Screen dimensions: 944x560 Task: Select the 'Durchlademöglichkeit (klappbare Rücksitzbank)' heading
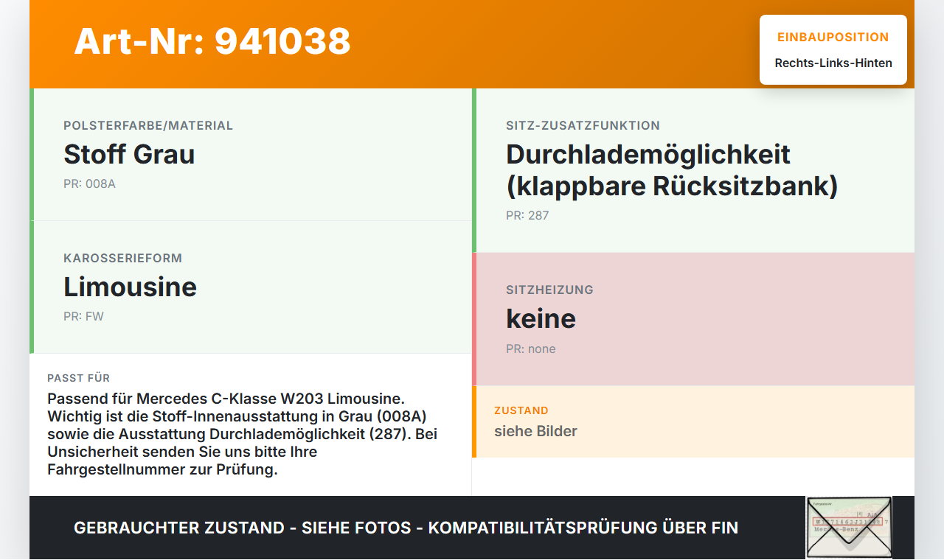point(672,169)
